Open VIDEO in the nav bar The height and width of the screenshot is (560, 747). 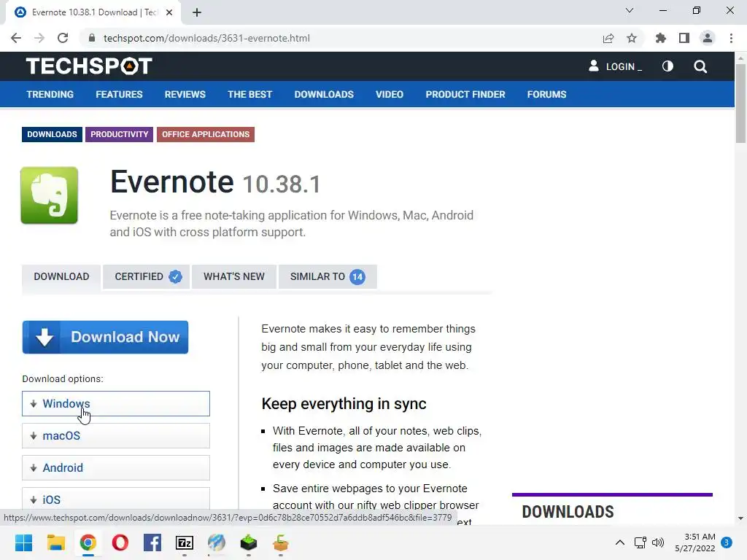pyautogui.click(x=390, y=94)
